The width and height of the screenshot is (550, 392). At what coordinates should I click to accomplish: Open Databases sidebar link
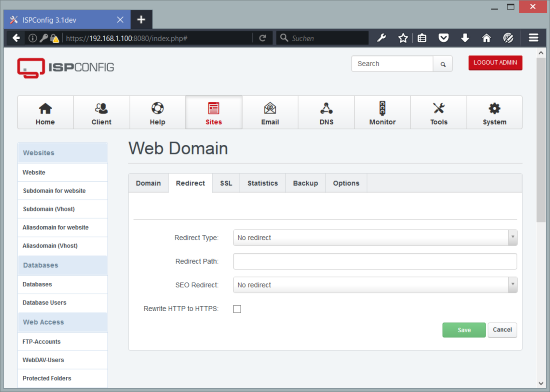(62, 284)
